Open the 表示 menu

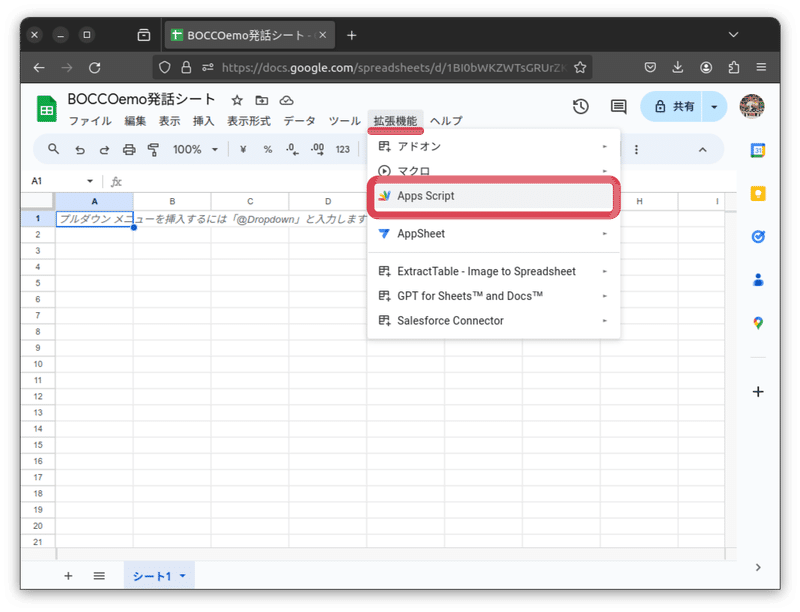coord(169,121)
